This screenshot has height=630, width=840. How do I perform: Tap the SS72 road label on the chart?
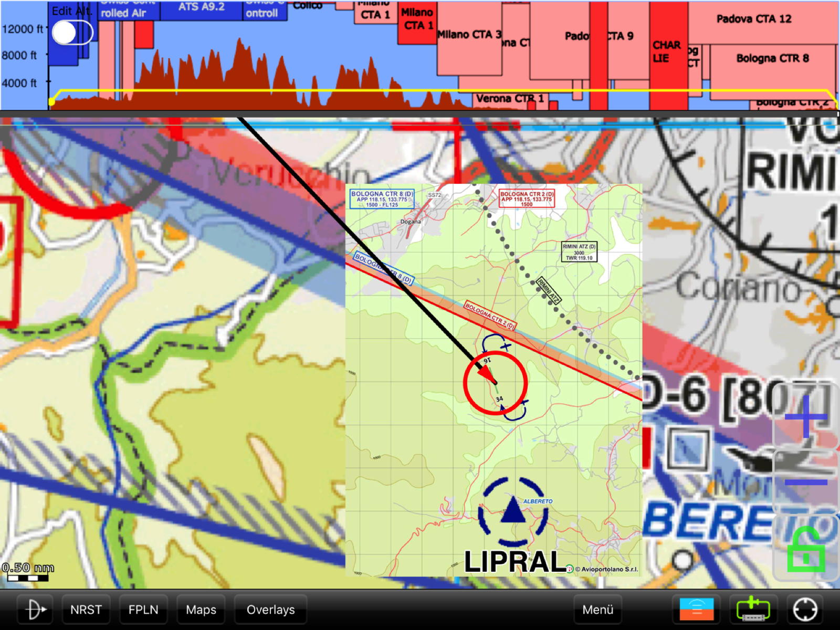435,195
